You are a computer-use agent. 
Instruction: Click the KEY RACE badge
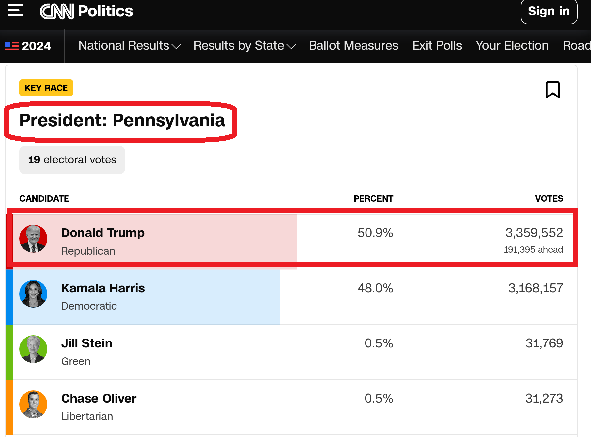coord(46,88)
